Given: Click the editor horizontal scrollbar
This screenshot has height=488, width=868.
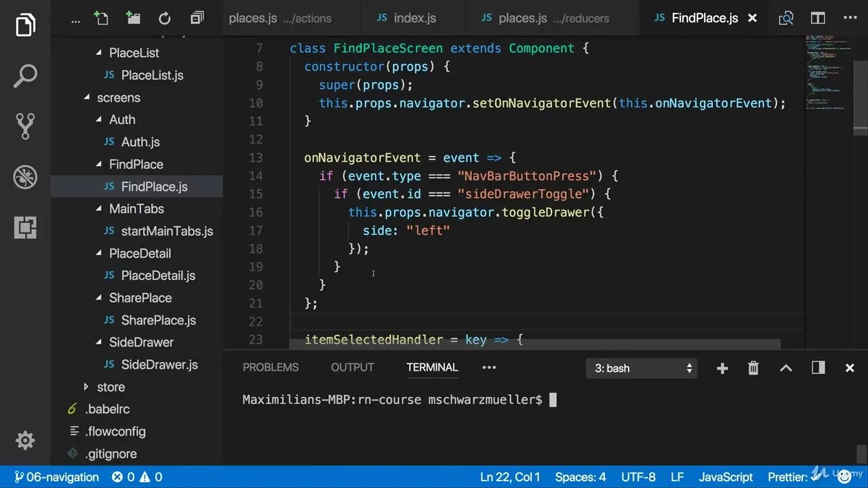Looking at the screenshot, I should point(536,344).
